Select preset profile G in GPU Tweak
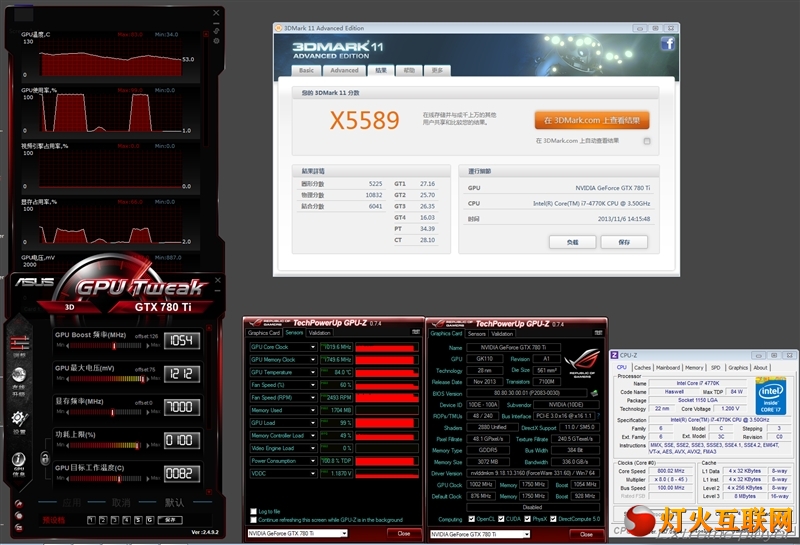This screenshot has height=545, width=800. point(149,519)
